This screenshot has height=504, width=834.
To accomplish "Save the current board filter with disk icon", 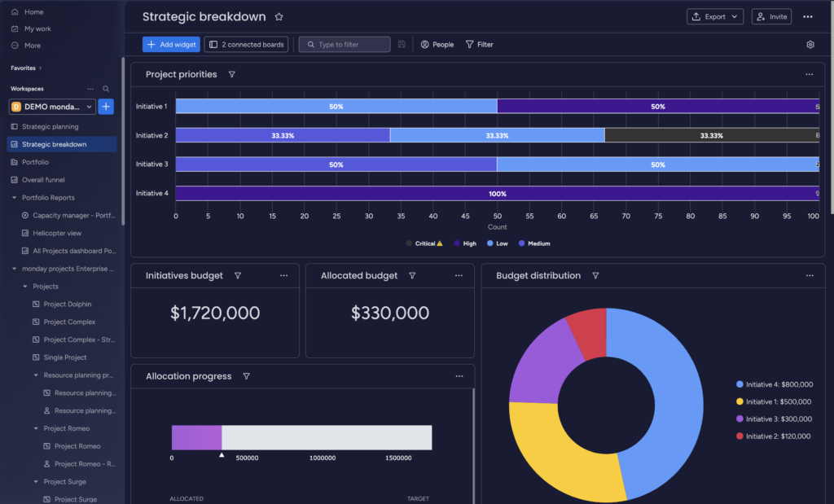I will pos(402,44).
